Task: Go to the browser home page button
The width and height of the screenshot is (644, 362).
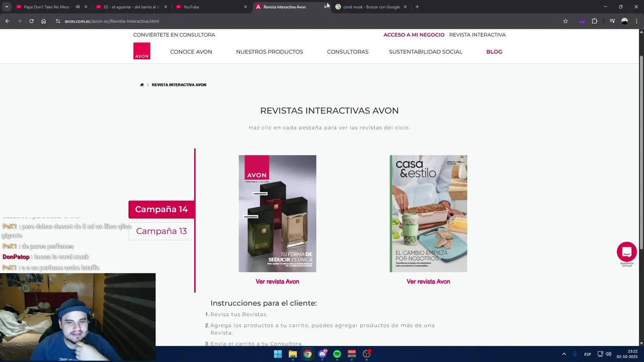Action: [43, 21]
